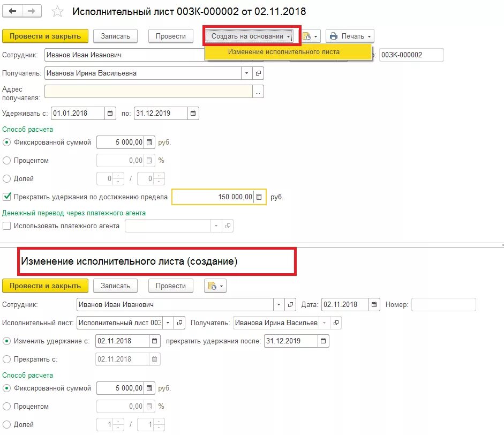Image resolution: width=504 pixels, height=435 pixels.
Task: Select upper Процентом radio button
Action: (x=7, y=160)
